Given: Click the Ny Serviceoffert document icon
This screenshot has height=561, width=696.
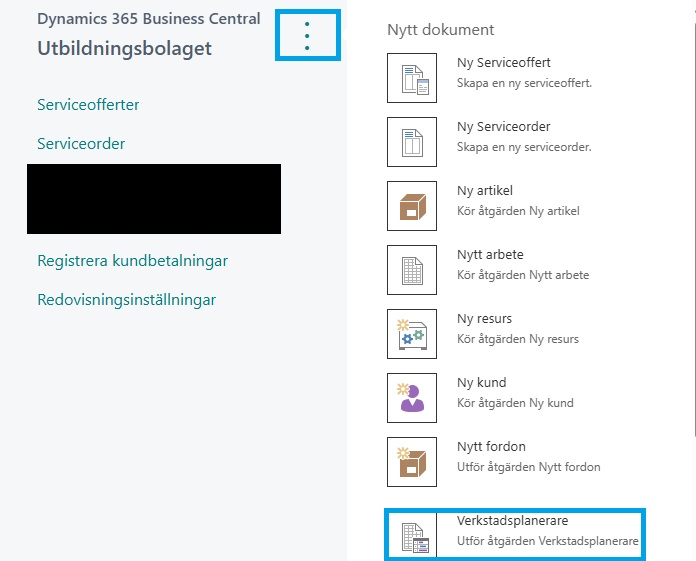Looking at the screenshot, I should [412, 78].
